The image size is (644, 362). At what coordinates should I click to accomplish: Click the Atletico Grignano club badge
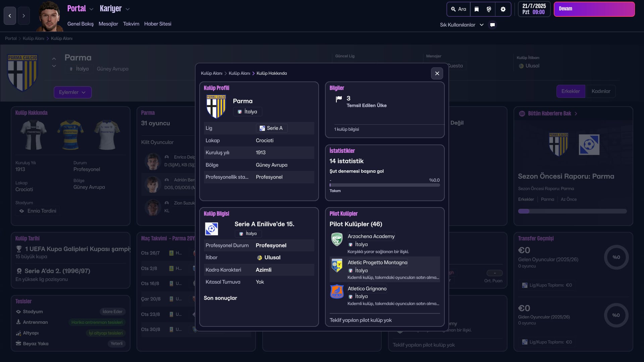337,292
